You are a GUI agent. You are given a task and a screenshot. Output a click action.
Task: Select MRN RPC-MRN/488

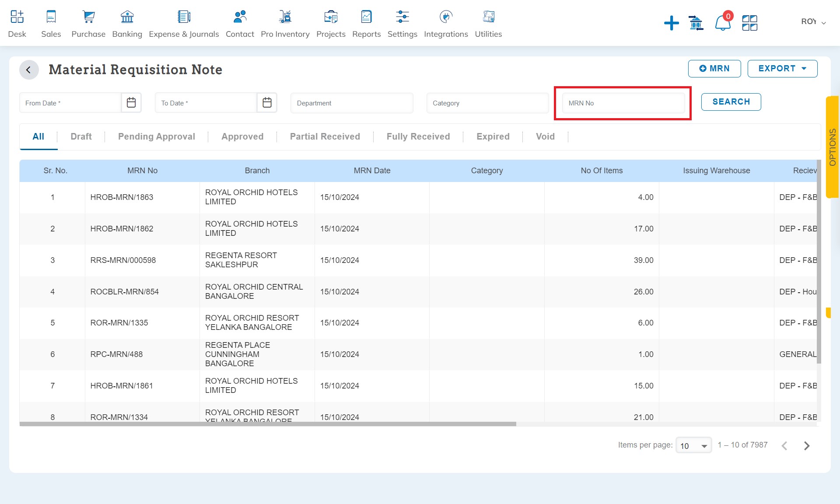pos(116,354)
